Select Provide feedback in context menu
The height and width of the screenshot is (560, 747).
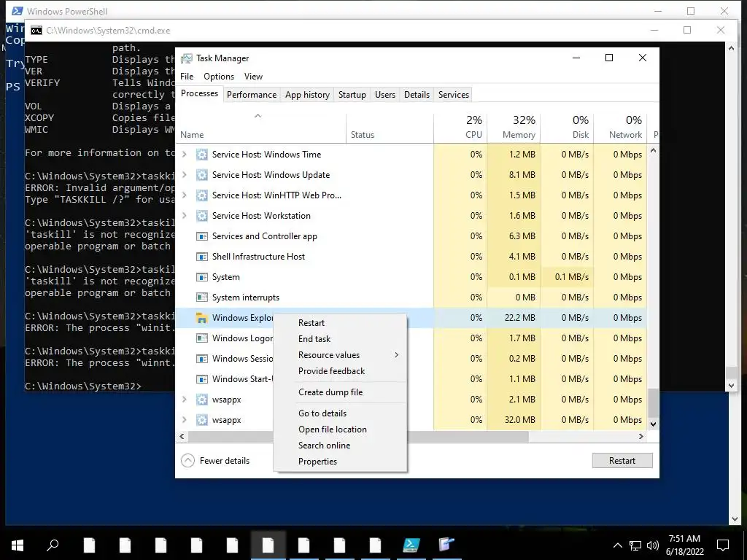point(340,371)
